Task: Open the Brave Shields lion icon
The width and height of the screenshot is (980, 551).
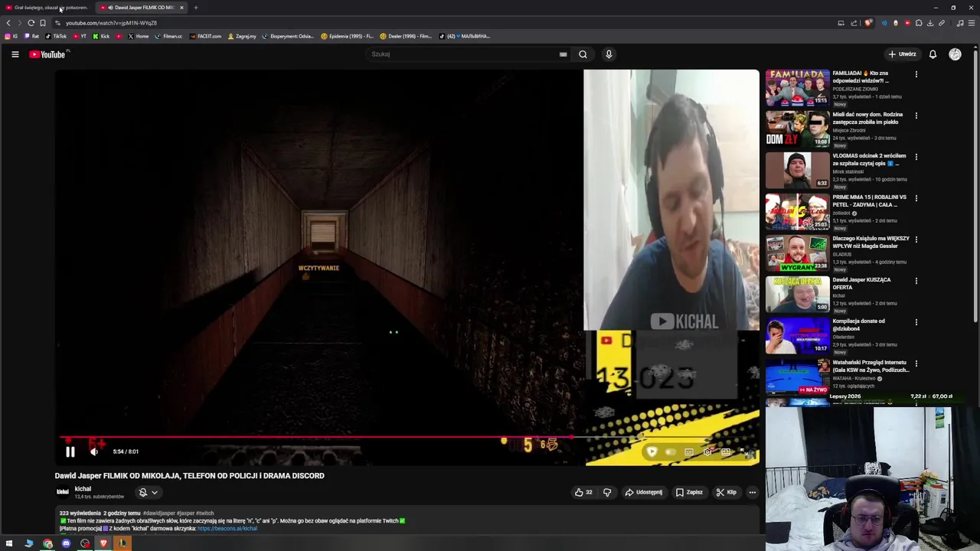Action: point(868,23)
